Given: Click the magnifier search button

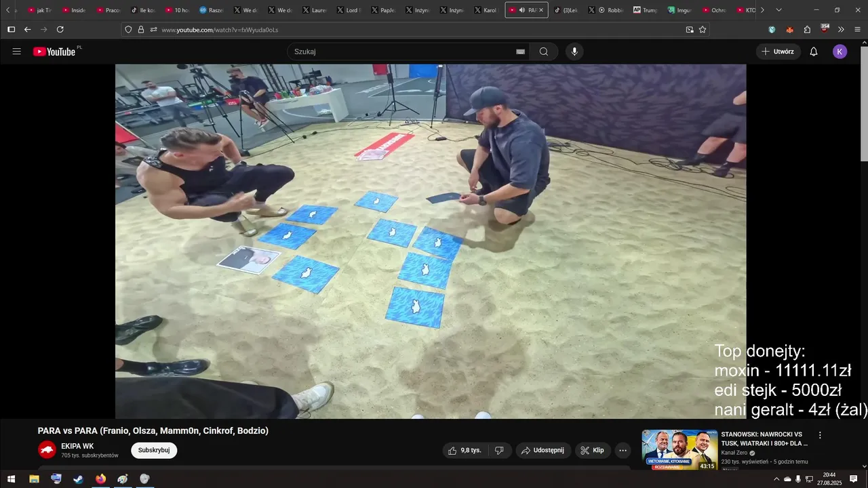Looking at the screenshot, I should pos(544,52).
